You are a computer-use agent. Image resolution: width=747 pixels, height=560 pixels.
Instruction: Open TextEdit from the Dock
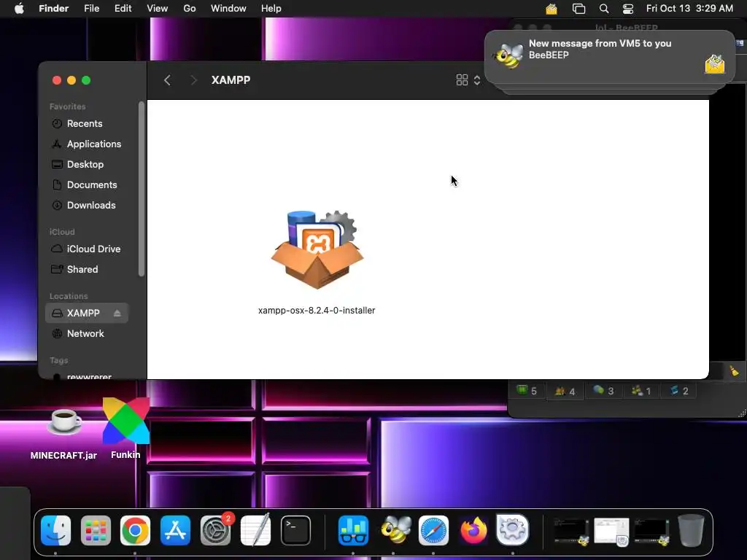255,531
